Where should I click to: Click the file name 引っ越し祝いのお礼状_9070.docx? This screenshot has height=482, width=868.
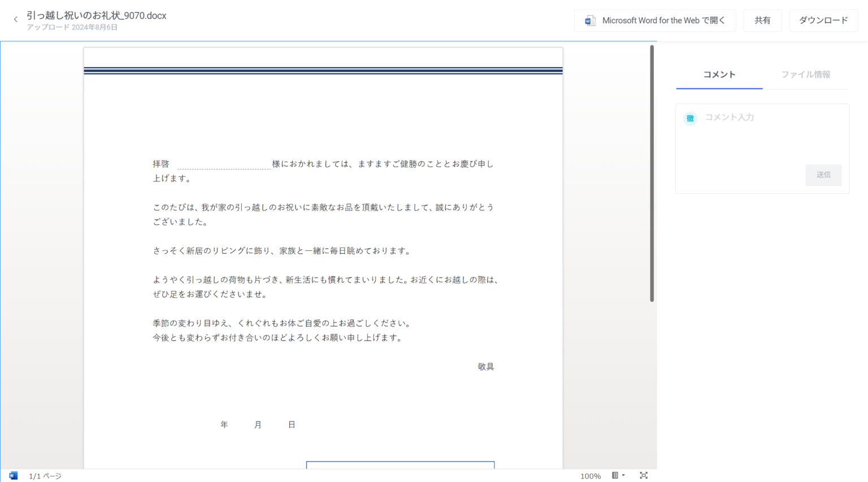[x=96, y=15]
